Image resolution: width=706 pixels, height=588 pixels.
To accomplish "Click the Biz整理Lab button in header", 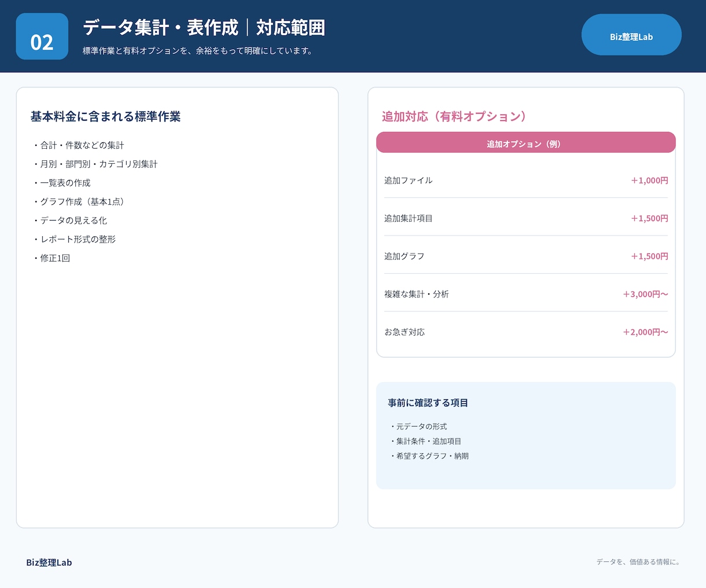I will (x=631, y=35).
